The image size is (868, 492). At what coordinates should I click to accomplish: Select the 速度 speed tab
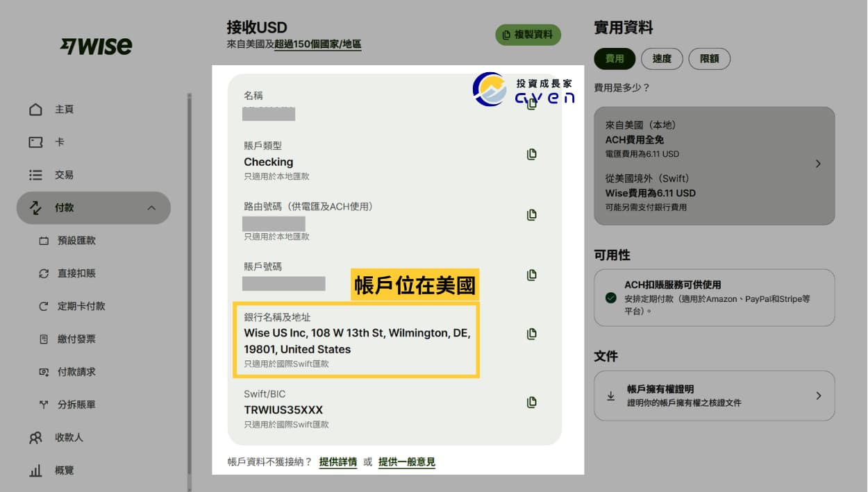click(662, 59)
